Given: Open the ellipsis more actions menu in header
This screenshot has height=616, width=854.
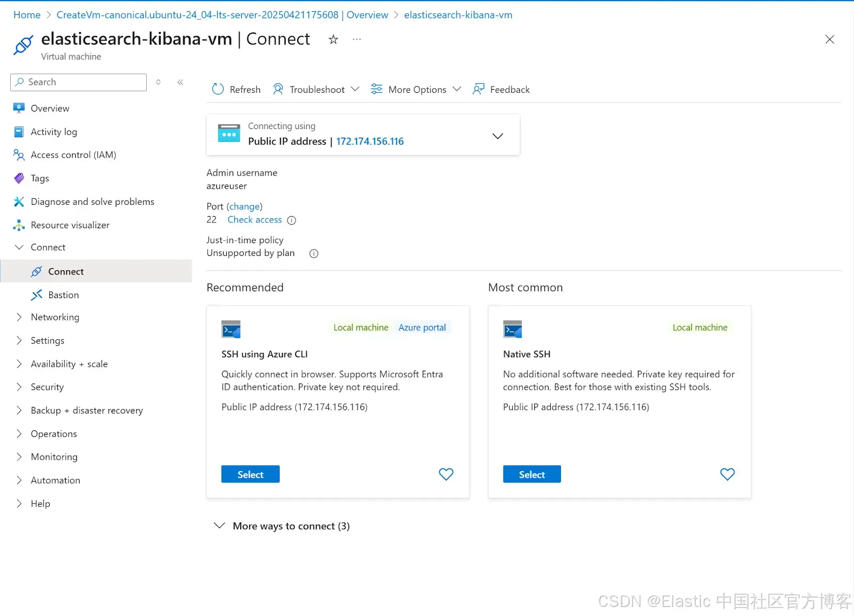Looking at the screenshot, I should click(x=357, y=39).
